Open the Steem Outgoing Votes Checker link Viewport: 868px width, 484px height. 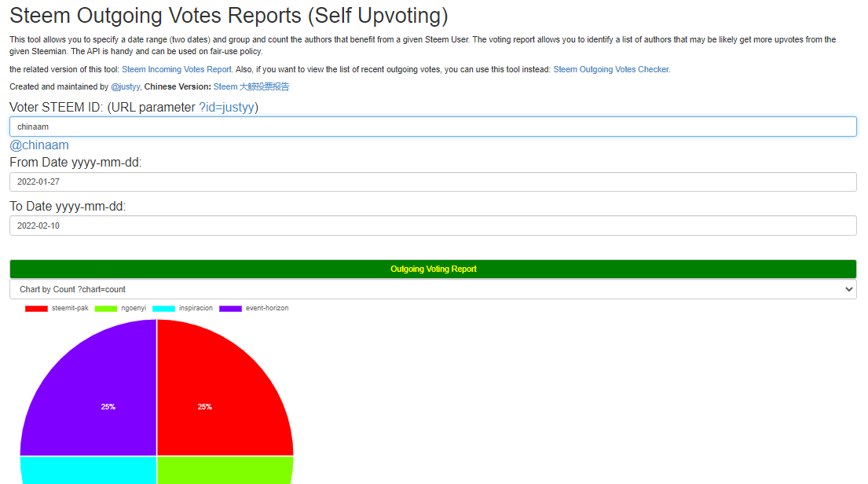point(611,69)
